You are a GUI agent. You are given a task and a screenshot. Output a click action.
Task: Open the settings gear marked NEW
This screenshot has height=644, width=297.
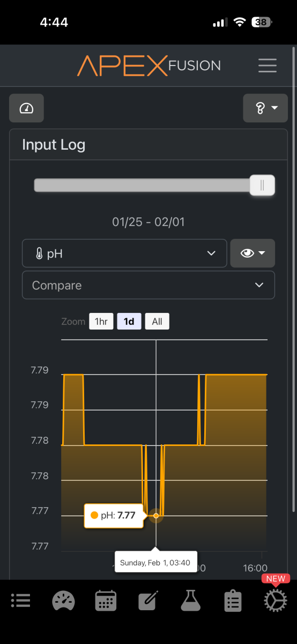click(x=276, y=601)
